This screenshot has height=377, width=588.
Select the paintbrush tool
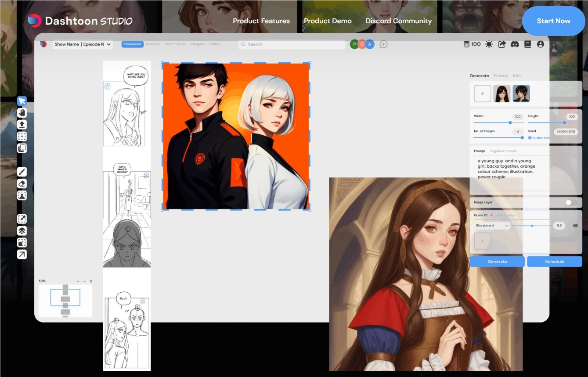click(22, 172)
